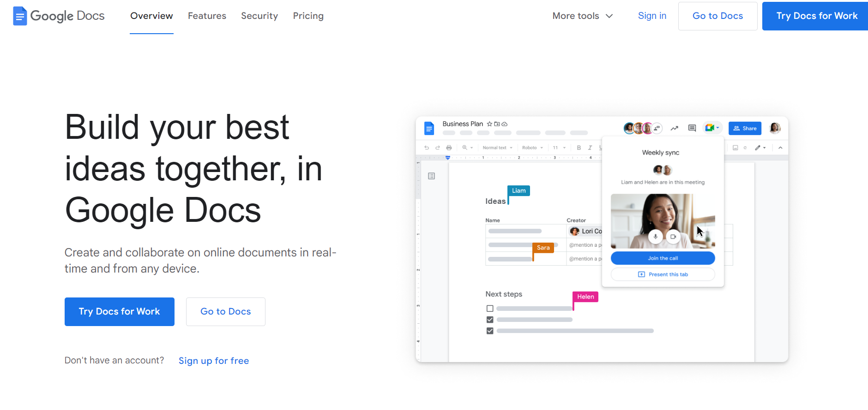
Task: Click the Google Docs logo in the header
Action: (x=59, y=16)
